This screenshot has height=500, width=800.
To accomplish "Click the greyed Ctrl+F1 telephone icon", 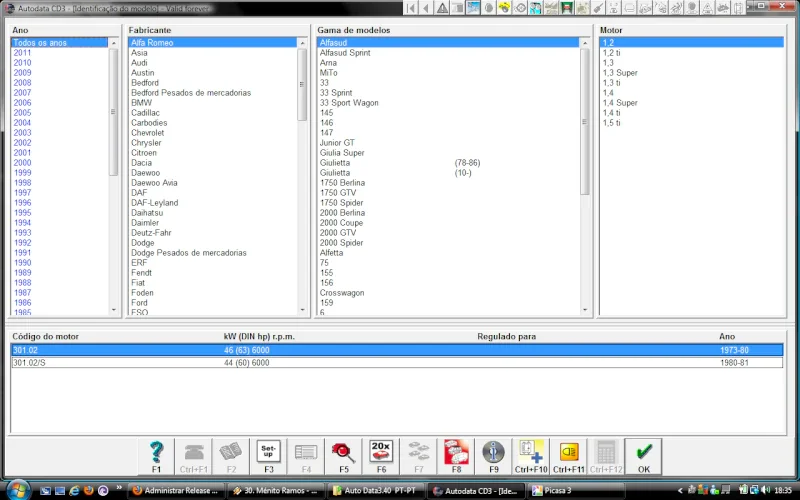I will [193, 457].
